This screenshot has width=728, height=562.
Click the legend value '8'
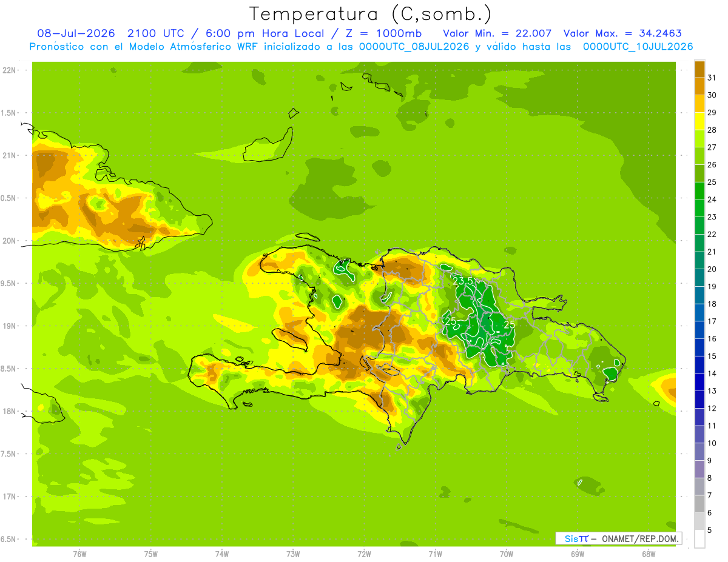tap(709, 478)
